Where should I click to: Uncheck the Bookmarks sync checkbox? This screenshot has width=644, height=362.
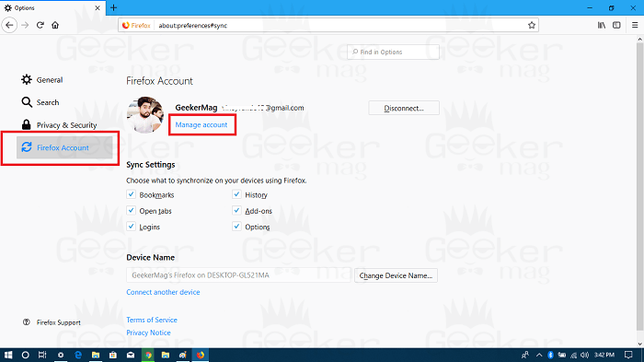pyautogui.click(x=131, y=194)
